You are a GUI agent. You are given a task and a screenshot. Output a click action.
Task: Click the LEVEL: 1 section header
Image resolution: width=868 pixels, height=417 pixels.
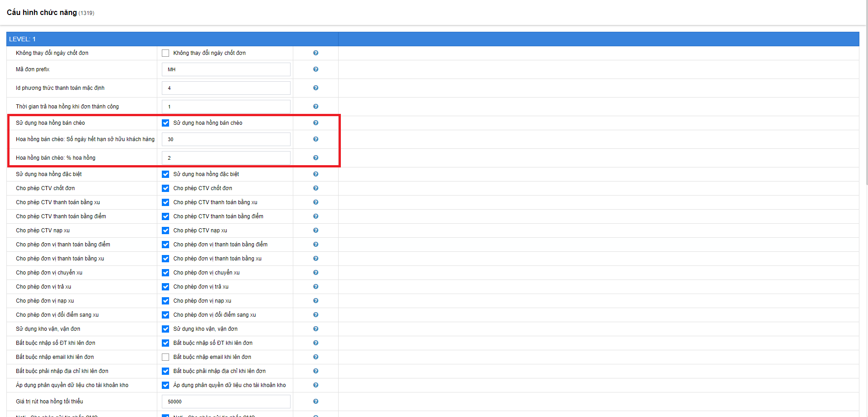[x=172, y=39]
